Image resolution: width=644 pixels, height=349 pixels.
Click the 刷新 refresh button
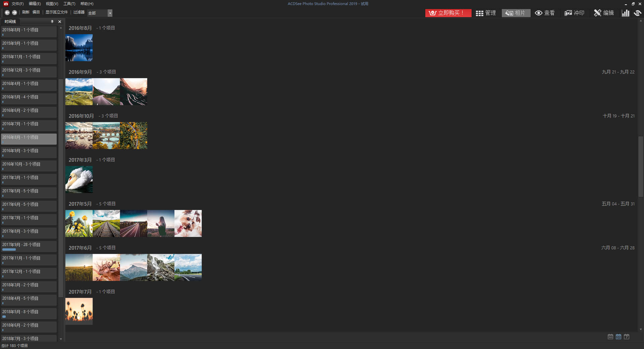pyautogui.click(x=26, y=12)
